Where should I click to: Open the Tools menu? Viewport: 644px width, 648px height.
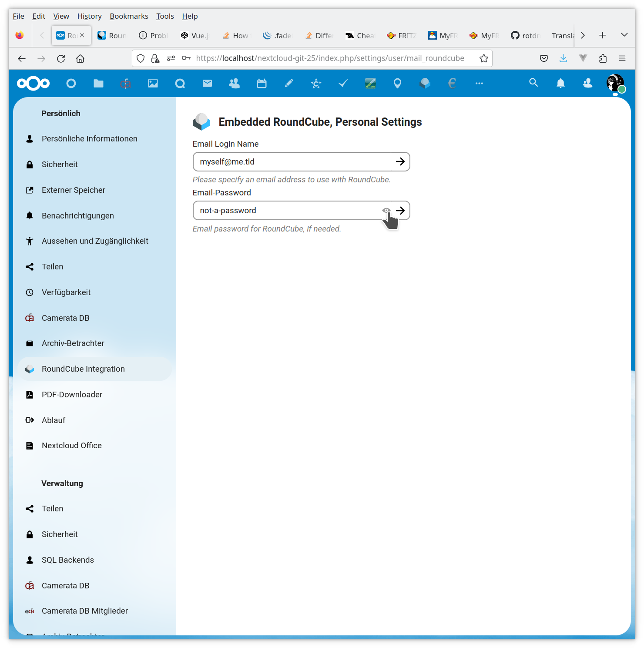(x=165, y=16)
